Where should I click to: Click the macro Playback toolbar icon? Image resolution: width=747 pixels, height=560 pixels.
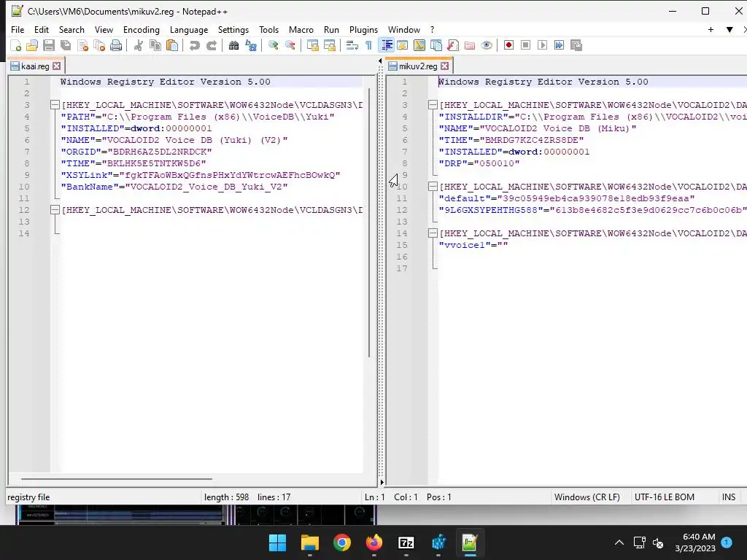point(542,45)
